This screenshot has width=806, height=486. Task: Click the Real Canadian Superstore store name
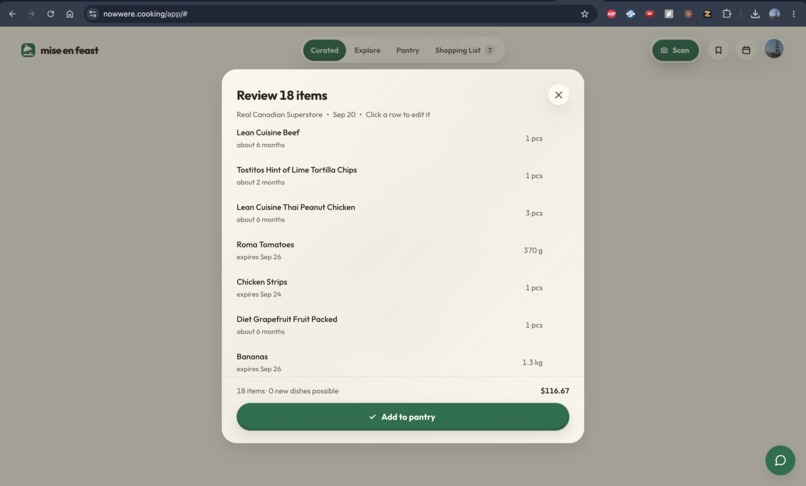coord(279,115)
